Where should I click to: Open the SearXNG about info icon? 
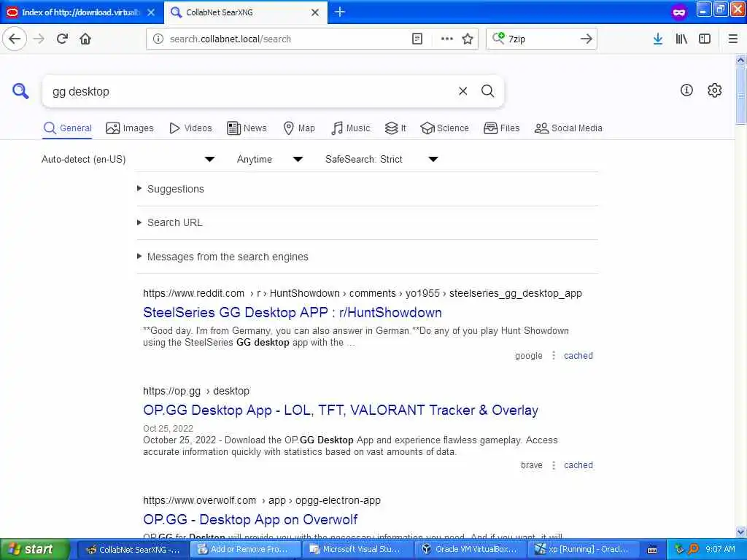[x=686, y=90]
